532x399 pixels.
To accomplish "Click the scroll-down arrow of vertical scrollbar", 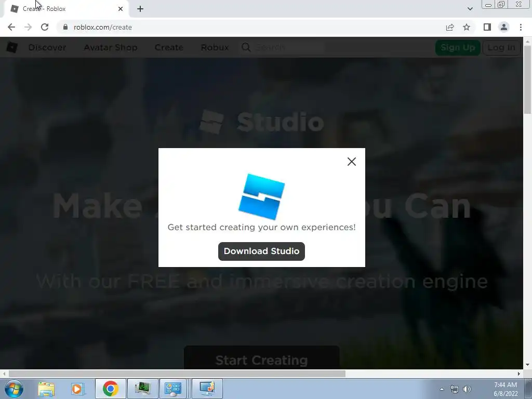I will tap(527, 365).
